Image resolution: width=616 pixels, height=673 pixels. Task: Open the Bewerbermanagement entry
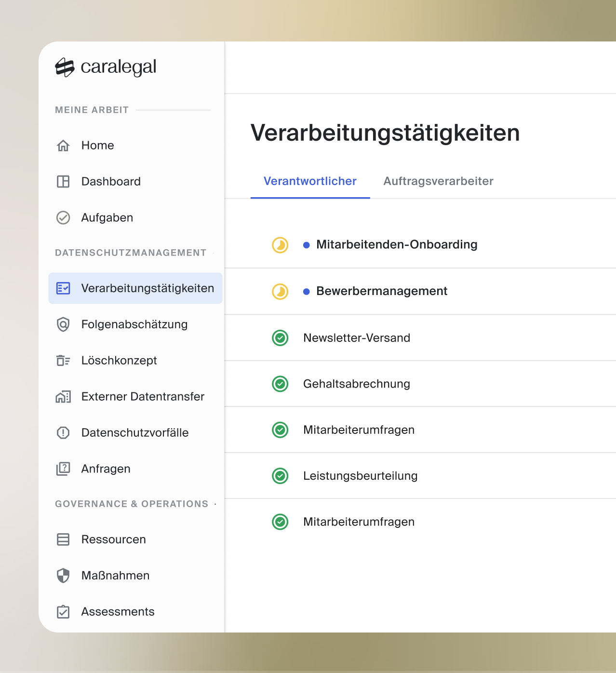[420, 291]
